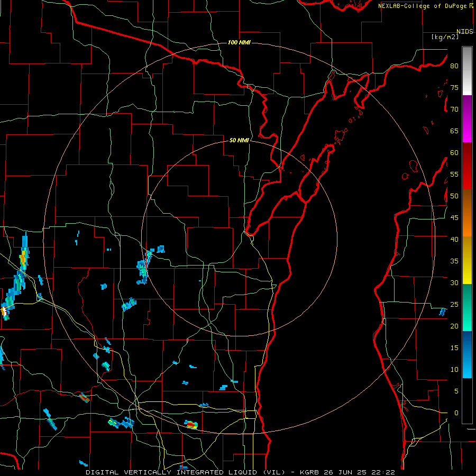Click the KGRB station identifier in caption

click(310, 472)
